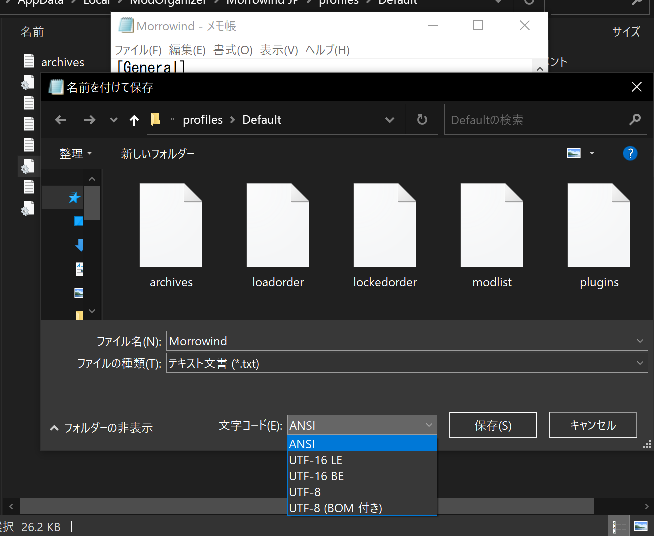Select UTF-8 (BOM 付き) encoding
The width and height of the screenshot is (654, 536).
tap(335, 508)
